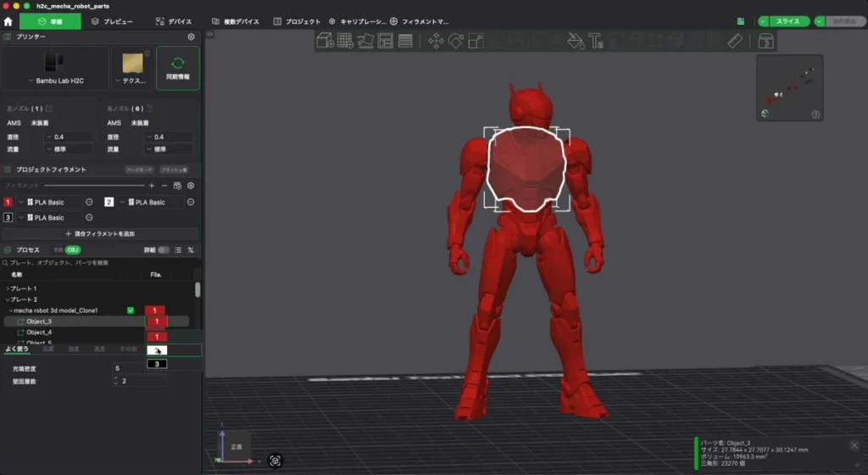Viewport: 868px width, 475px height.
Task: Click the object list search field
Action: coord(100,263)
